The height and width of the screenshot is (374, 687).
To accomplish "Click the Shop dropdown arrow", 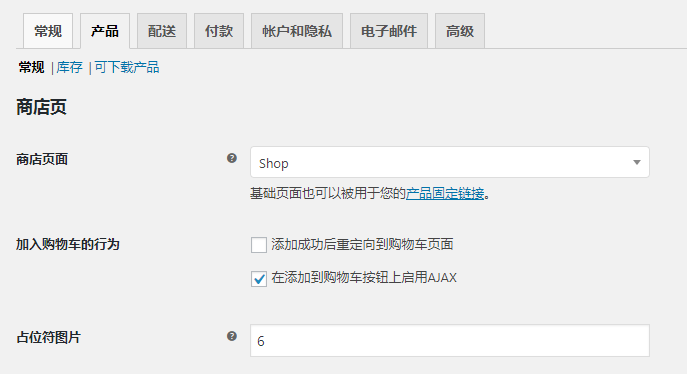I will [637, 162].
